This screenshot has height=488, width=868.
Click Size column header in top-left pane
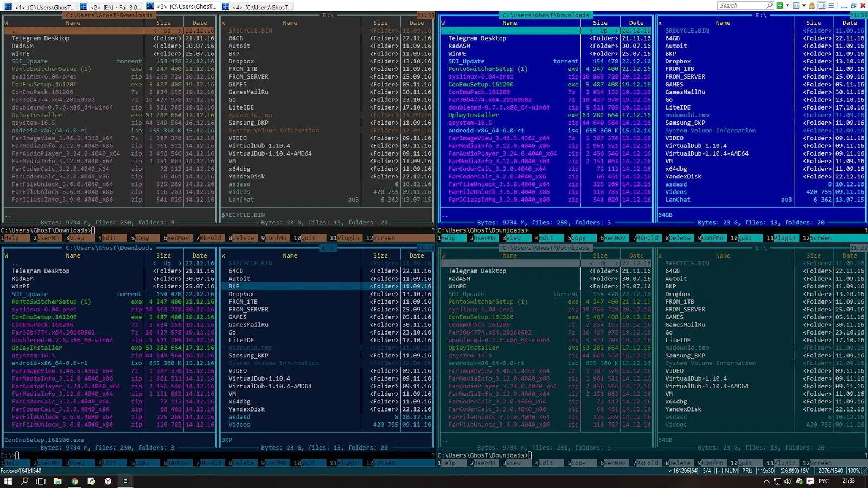163,23
